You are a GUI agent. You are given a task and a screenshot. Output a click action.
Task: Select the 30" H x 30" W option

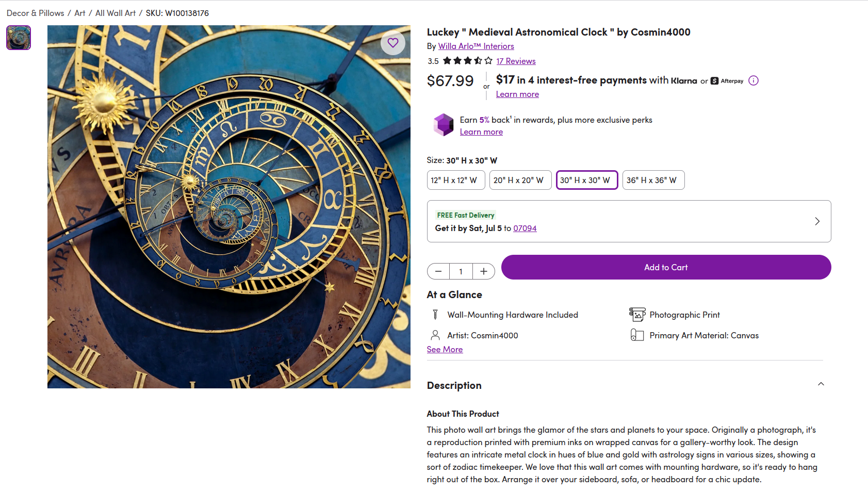point(586,180)
